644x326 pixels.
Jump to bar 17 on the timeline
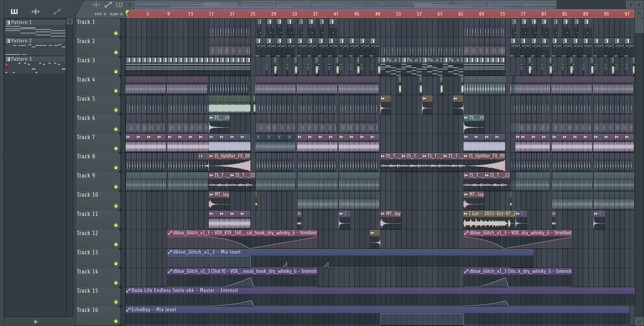[211, 14]
